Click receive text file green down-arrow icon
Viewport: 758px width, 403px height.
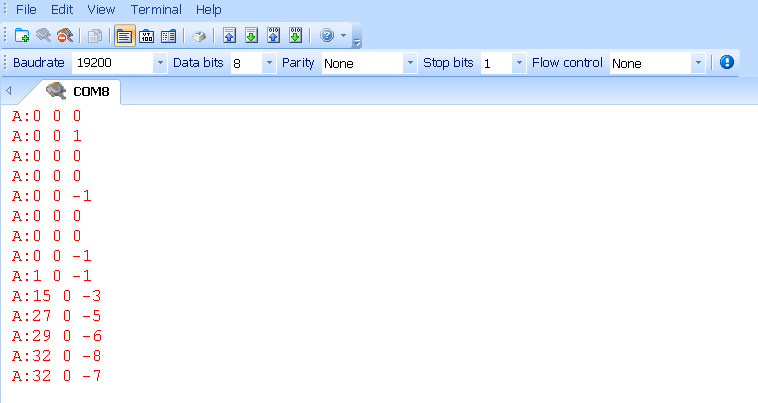(x=251, y=35)
